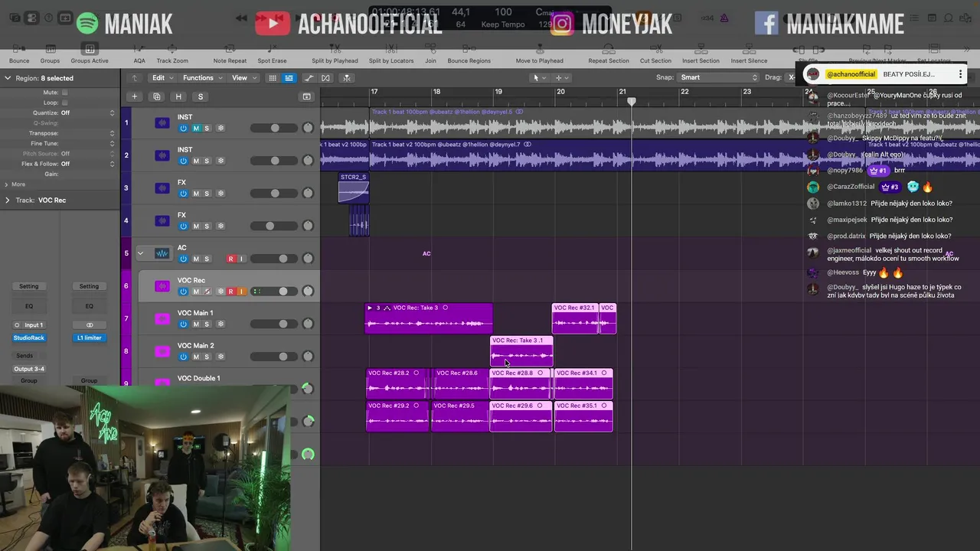
Task: Open the Snap Smart dropdown
Action: click(x=718, y=77)
